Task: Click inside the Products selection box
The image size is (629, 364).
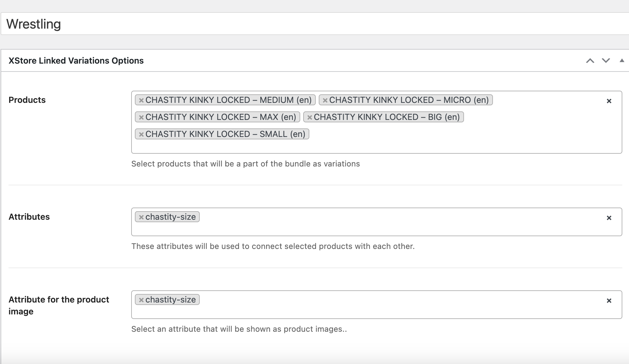Action: (377, 122)
